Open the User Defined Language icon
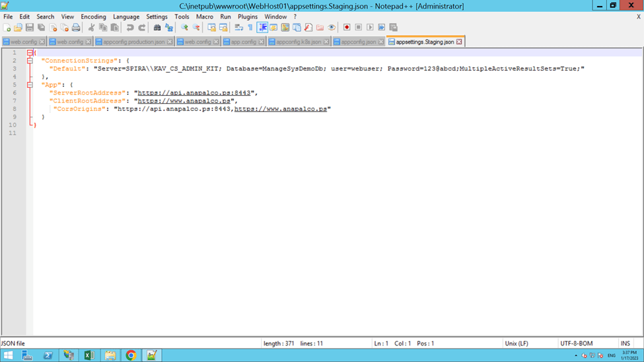 (273, 28)
